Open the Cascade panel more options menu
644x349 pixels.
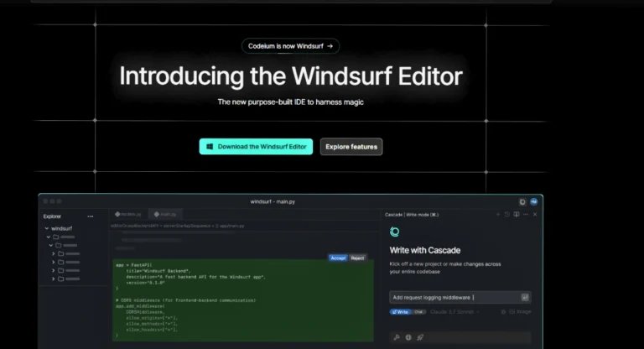526,215
